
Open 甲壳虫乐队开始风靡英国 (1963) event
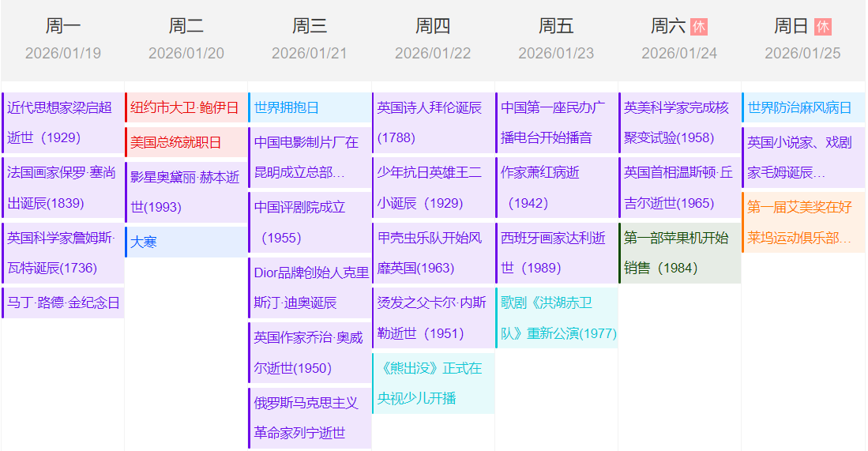(x=433, y=253)
